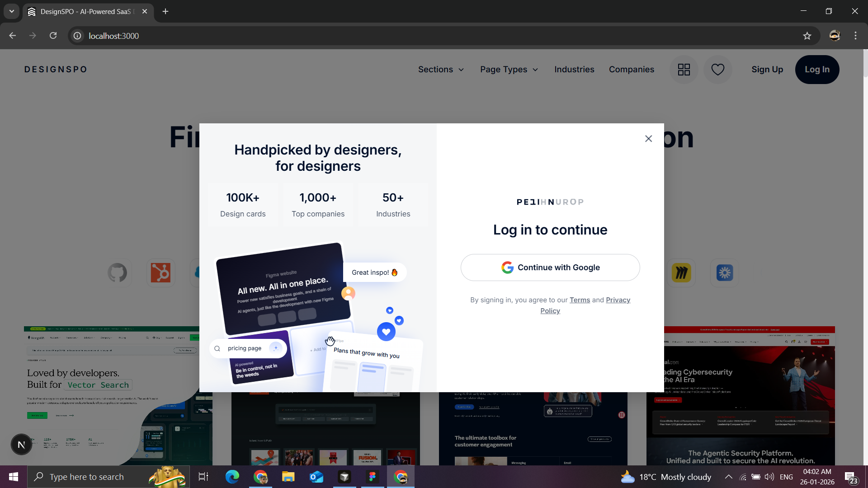The image size is (868, 488).
Task: Click the Sign Up link
Action: tap(767, 70)
